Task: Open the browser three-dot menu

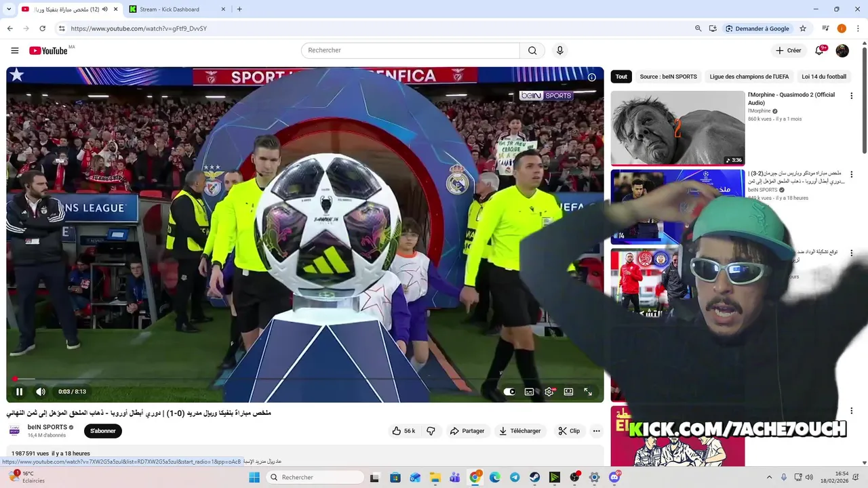Action: click(857, 28)
